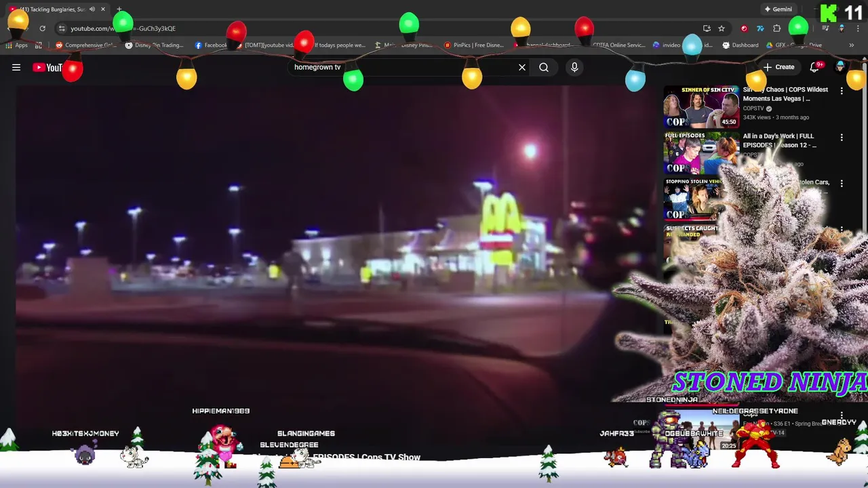Open options for Sin City Chaos video

842,91
